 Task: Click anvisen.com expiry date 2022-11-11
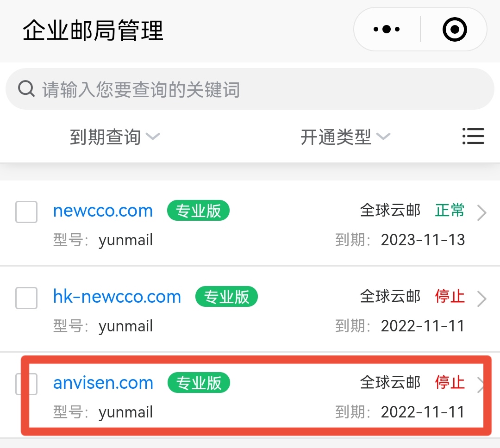pyautogui.click(x=423, y=412)
